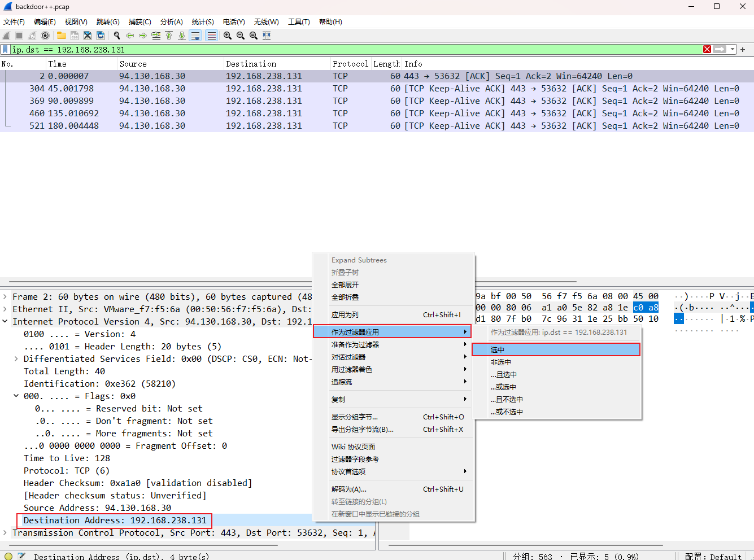Select packet number 304 row
Screen dimensions: 754x560
(377, 88)
